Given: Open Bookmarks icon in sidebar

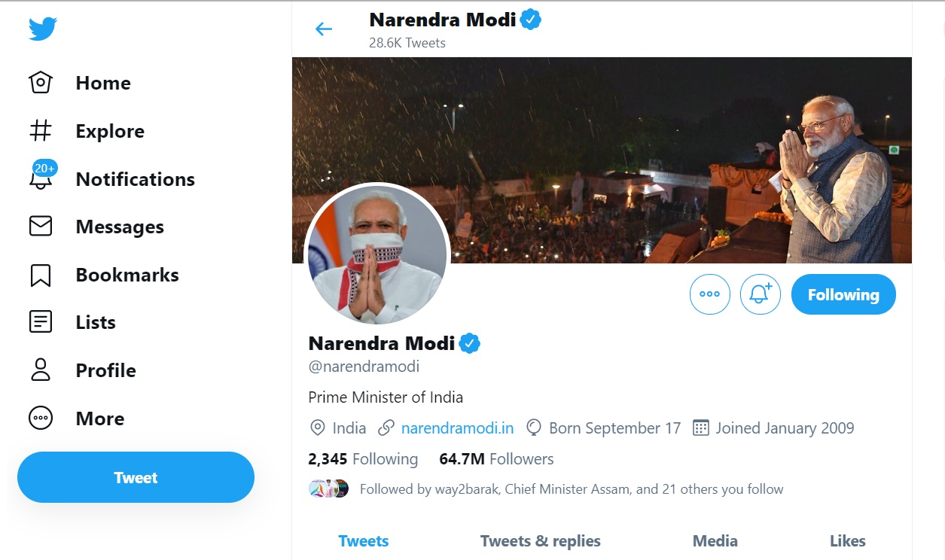Looking at the screenshot, I should click(41, 275).
